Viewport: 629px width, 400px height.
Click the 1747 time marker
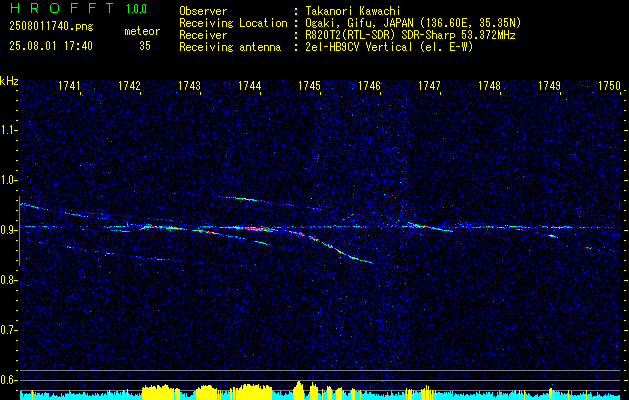pyautogui.click(x=429, y=86)
